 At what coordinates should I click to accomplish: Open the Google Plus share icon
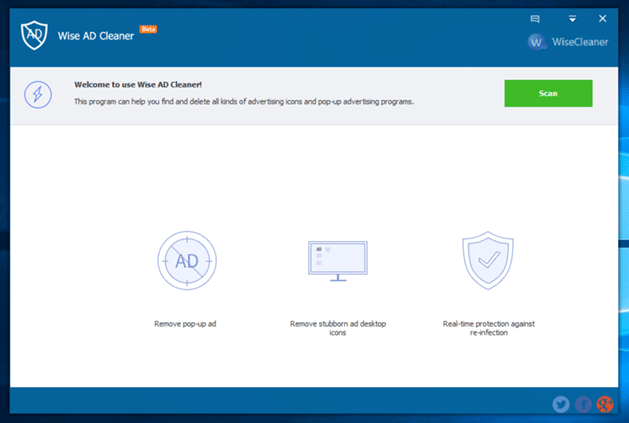(x=605, y=404)
